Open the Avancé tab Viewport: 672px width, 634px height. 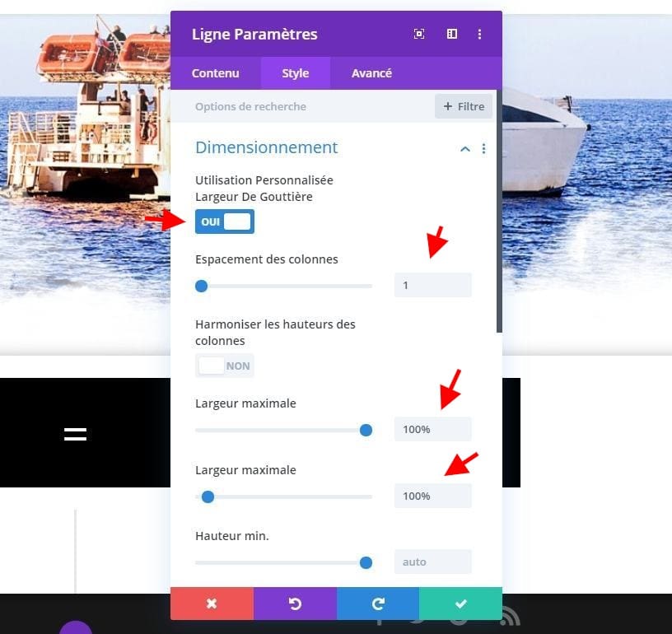(371, 73)
